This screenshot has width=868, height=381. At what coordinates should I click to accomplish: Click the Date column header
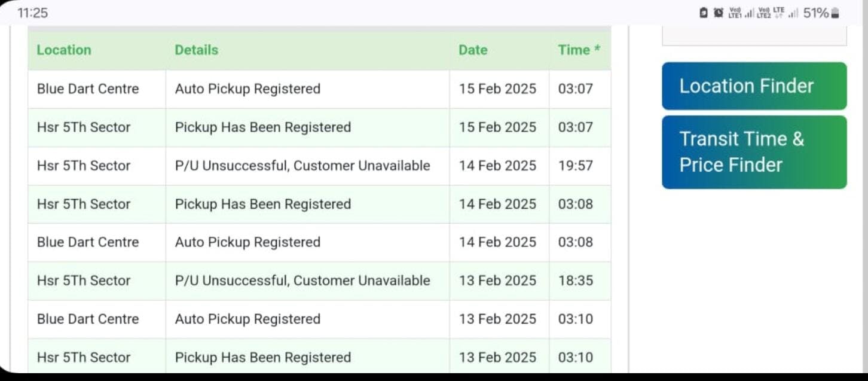(x=473, y=50)
